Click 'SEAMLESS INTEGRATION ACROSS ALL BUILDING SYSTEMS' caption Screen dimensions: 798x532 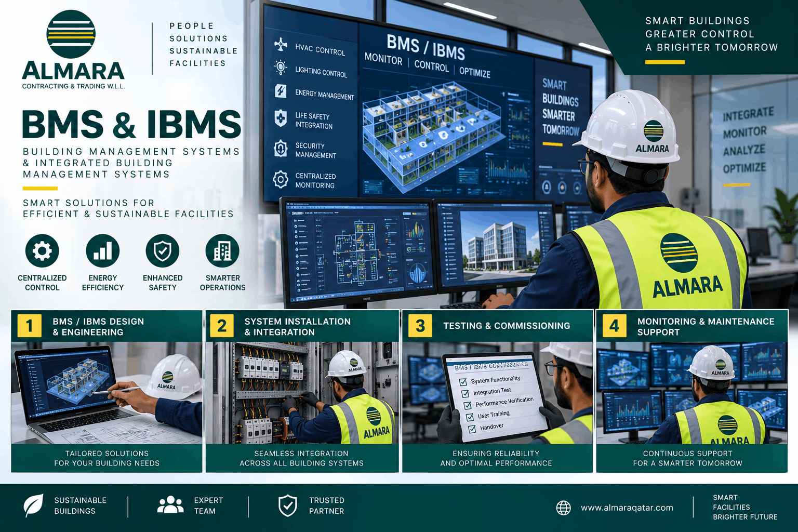click(302, 458)
